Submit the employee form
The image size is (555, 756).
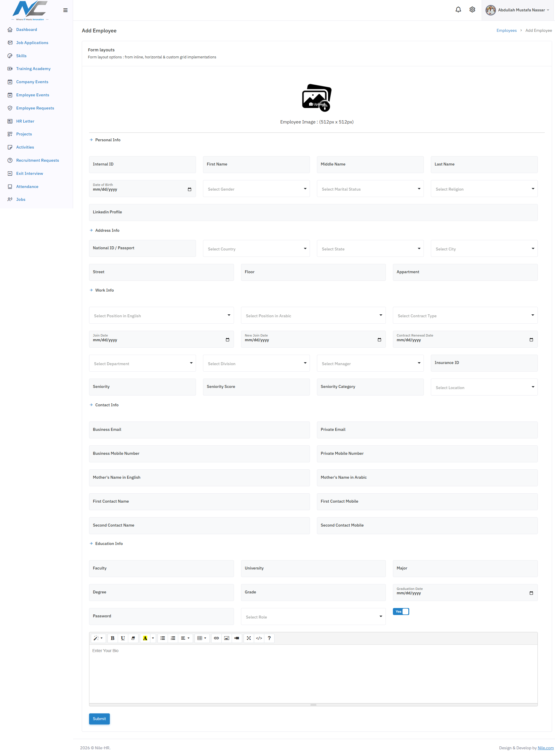pyautogui.click(x=99, y=719)
